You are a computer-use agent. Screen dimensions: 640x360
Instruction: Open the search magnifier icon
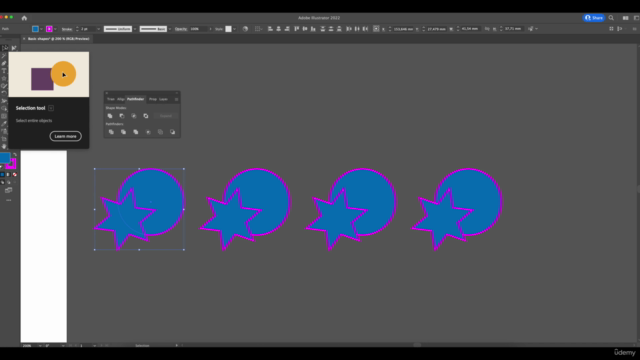[611, 18]
